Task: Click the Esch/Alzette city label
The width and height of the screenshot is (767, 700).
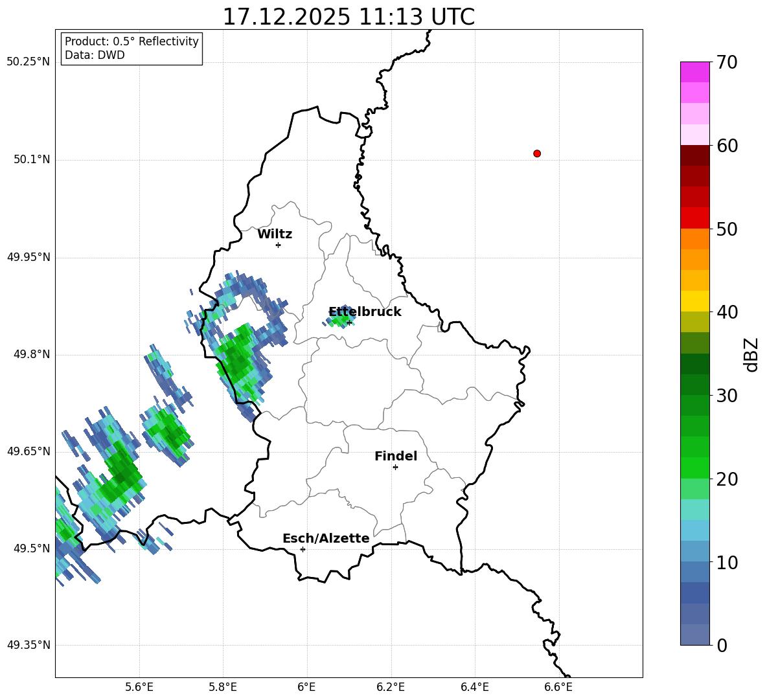Action: coord(326,539)
